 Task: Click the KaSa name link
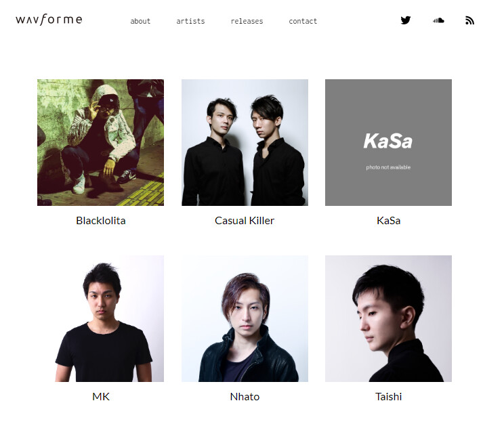click(388, 221)
